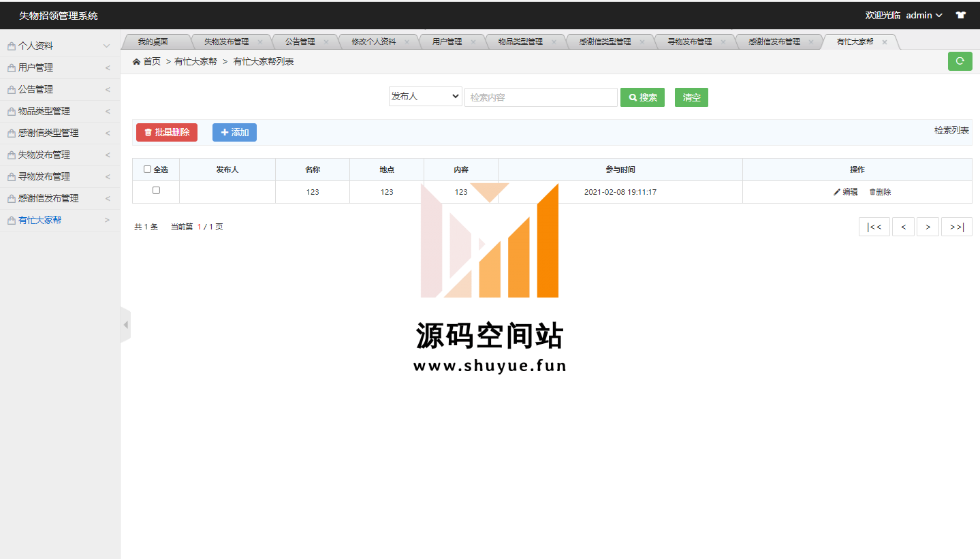The width and height of the screenshot is (980, 559).
Task: Expand the 用户管理 sidebar section
Action: pyautogui.click(x=108, y=68)
